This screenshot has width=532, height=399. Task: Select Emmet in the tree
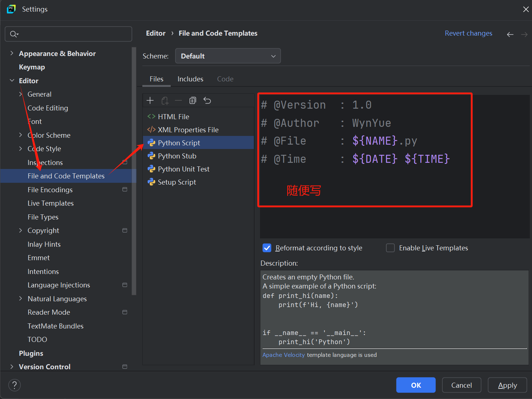point(38,258)
